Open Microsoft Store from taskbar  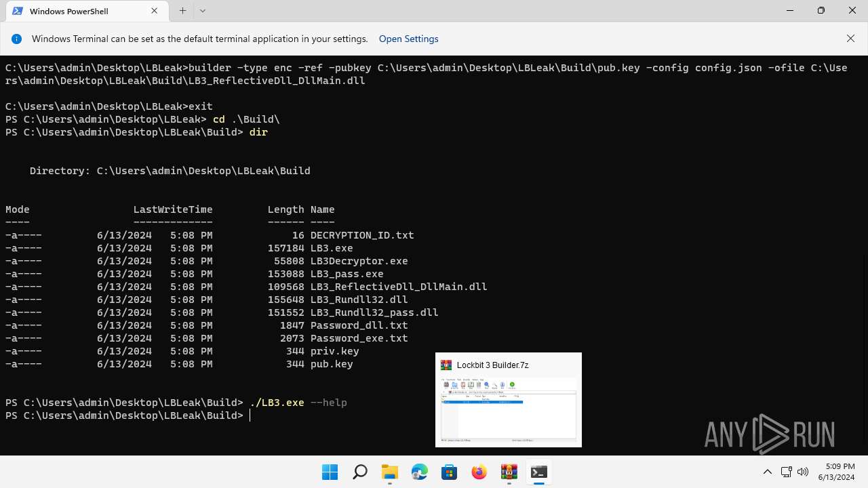tap(449, 472)
